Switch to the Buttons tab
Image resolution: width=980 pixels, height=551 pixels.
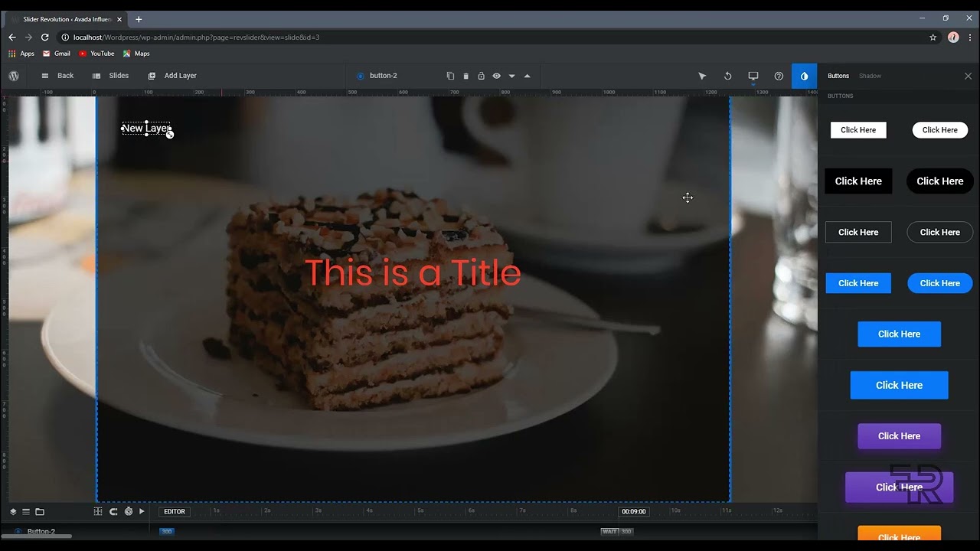tap(838, 76)
